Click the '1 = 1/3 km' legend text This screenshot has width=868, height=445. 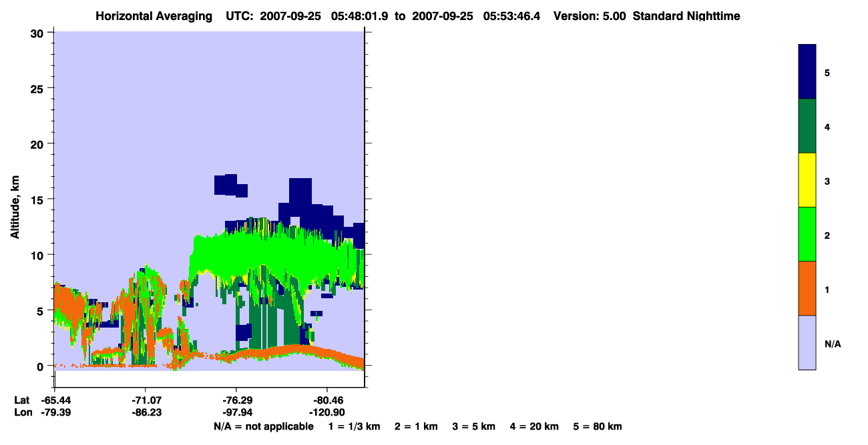pyautogui.click(x=355, y=426)
